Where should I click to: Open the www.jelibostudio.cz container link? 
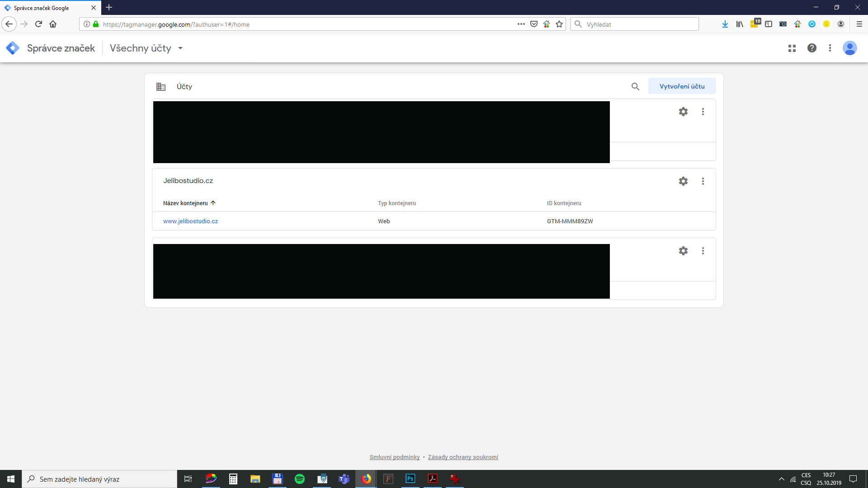[x=190, y=221]
